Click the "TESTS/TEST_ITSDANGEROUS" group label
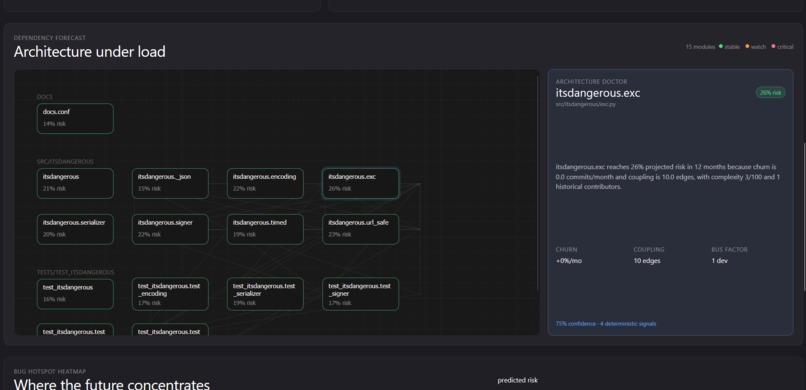This screenshot has width=806, height=390. (76, 272)
